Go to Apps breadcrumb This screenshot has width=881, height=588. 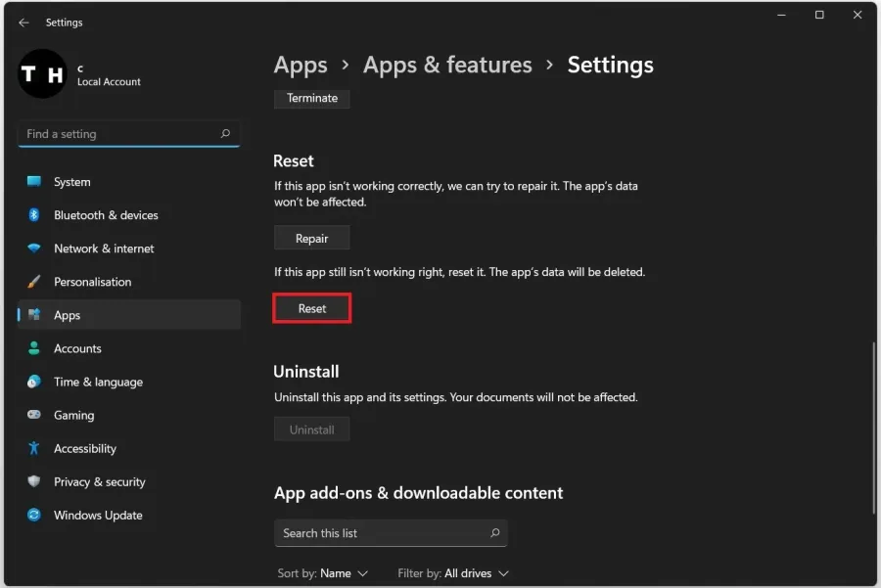(x=301, y=66)
